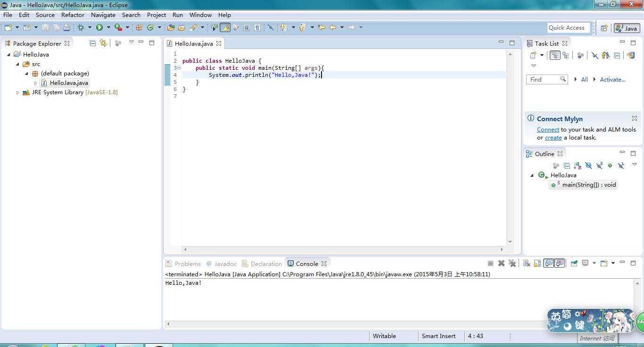644x347 pixels.
Task: Click the New Java Package icon
Action: pyautogui.click(x=139, y=28)
